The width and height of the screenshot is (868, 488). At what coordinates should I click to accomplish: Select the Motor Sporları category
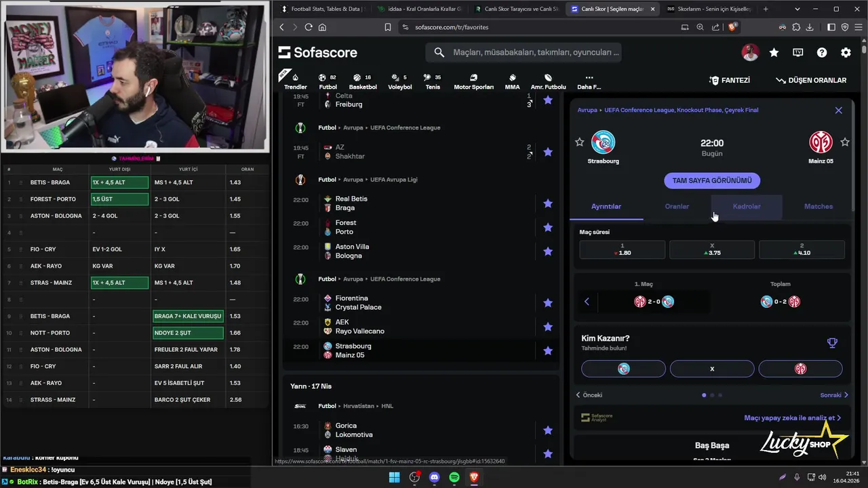coord(473,81)
